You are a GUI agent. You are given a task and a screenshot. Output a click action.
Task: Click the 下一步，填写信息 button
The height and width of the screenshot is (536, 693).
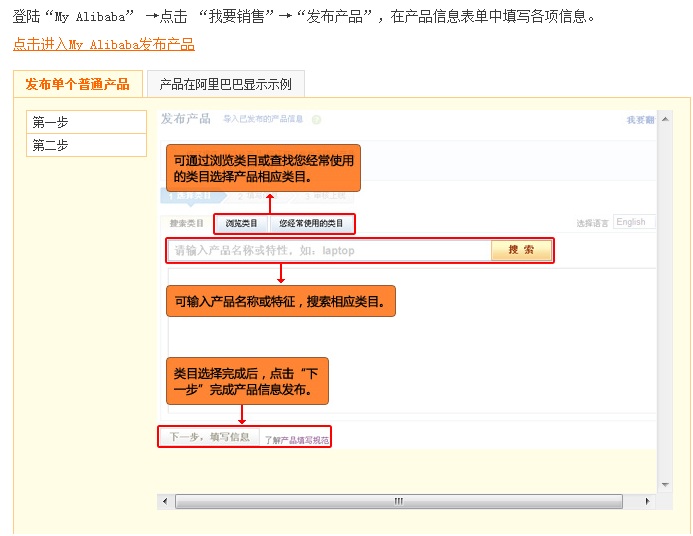[209, 437]
